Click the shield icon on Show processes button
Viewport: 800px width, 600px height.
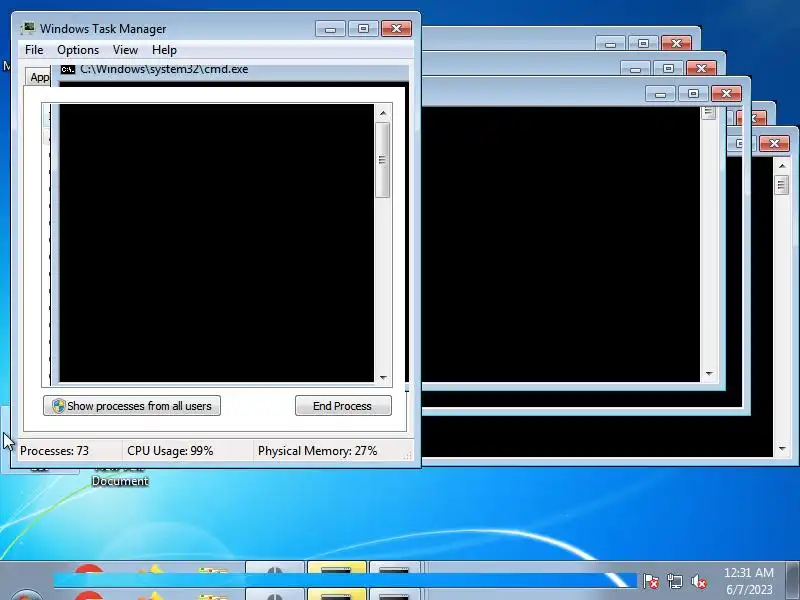click(x=59, y=406)
